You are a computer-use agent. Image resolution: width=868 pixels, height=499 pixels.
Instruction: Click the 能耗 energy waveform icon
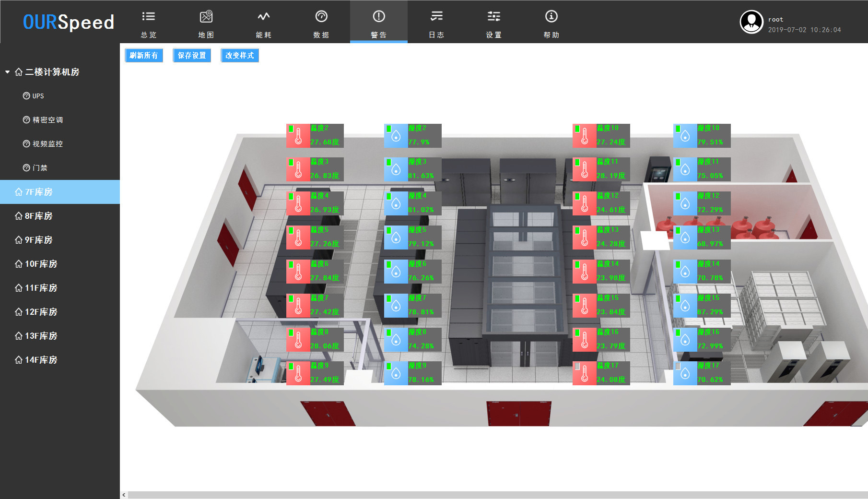tap(264, 17)
